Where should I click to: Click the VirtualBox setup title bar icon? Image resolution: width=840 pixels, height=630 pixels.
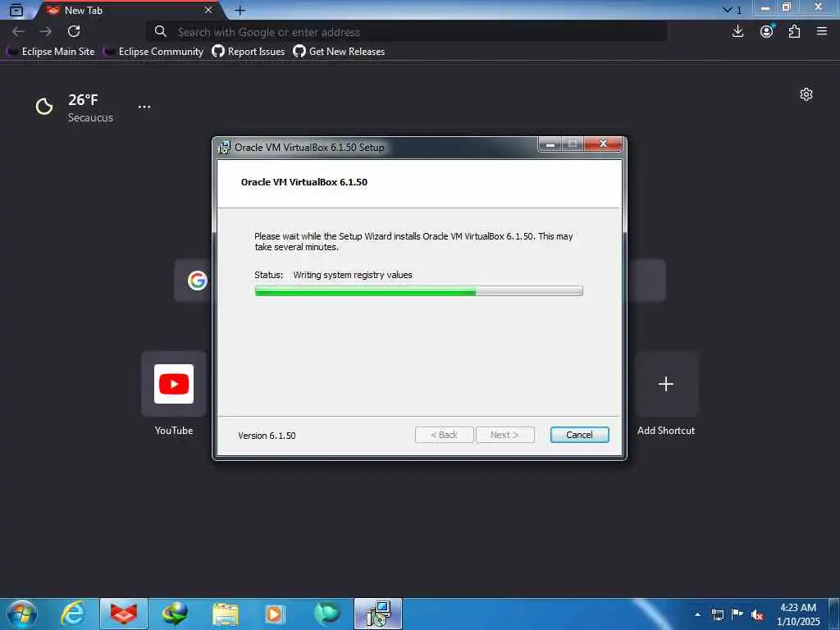coord(224,148)
